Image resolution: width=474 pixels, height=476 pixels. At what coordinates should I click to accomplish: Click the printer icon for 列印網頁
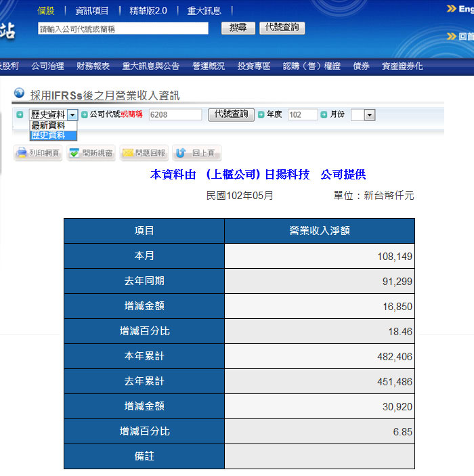22,153
